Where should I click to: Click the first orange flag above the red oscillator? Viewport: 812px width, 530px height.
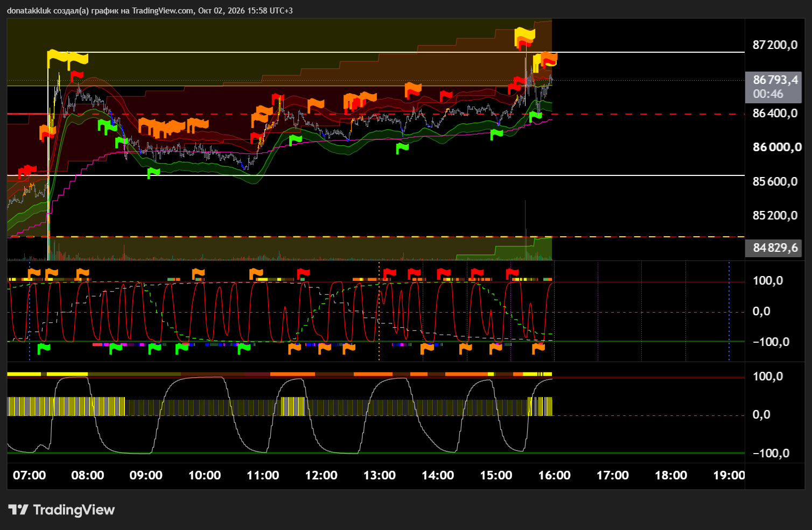(x=34, y=273)
